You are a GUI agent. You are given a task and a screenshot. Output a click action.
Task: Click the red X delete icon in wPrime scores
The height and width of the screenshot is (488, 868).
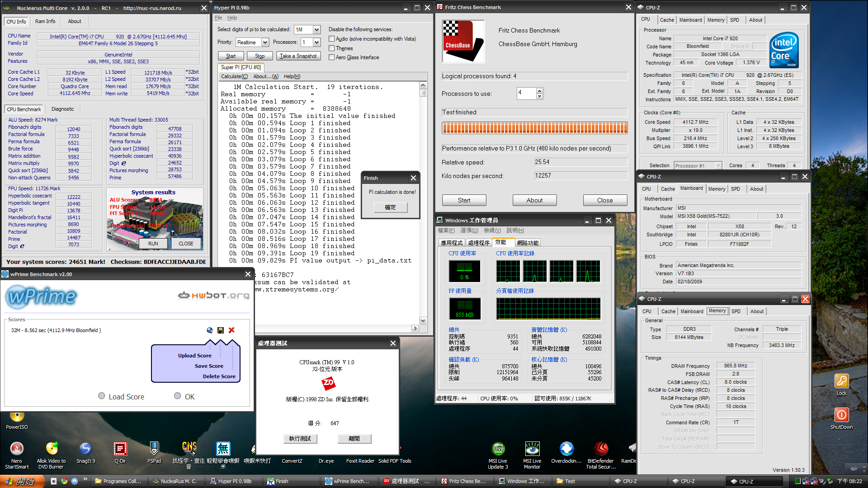231,330
